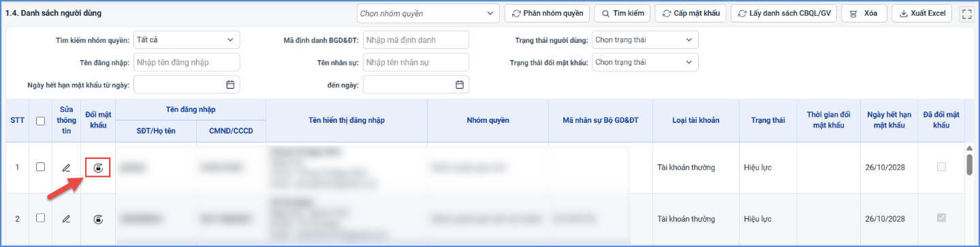This screenshot has height=247, width=980.
Task: Click 'Xuất Excel' export button
Action: (921, 14)
